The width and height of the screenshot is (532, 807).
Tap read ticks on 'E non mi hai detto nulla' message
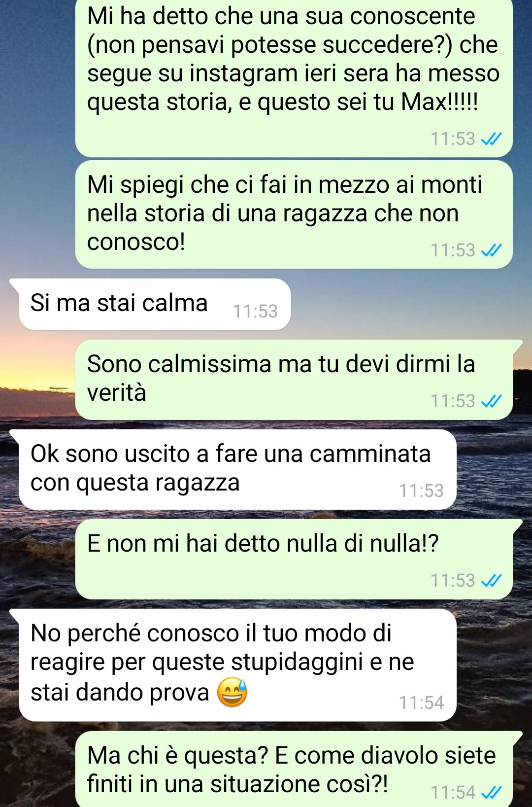[x=491, y=581]
